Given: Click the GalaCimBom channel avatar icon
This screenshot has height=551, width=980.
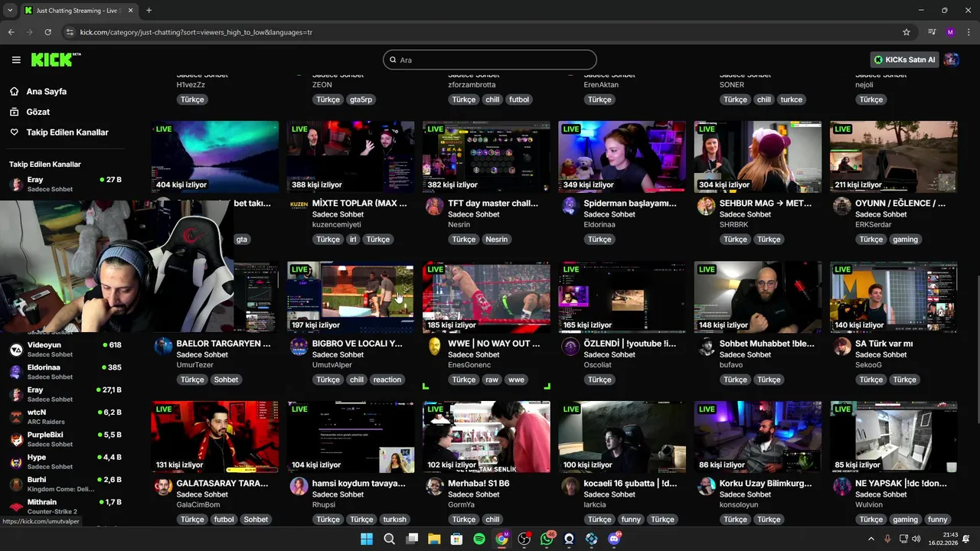Looking at the screenshot, I should tap(163, 486).
